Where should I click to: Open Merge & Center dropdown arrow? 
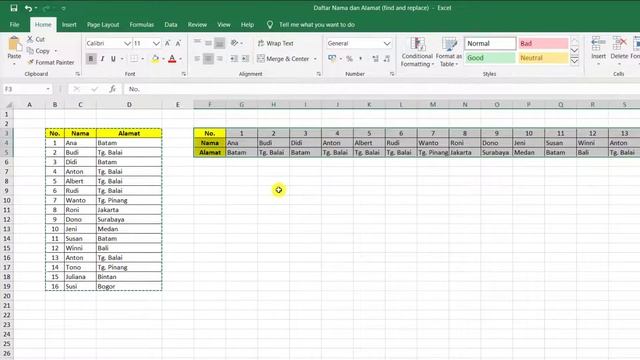315,59
